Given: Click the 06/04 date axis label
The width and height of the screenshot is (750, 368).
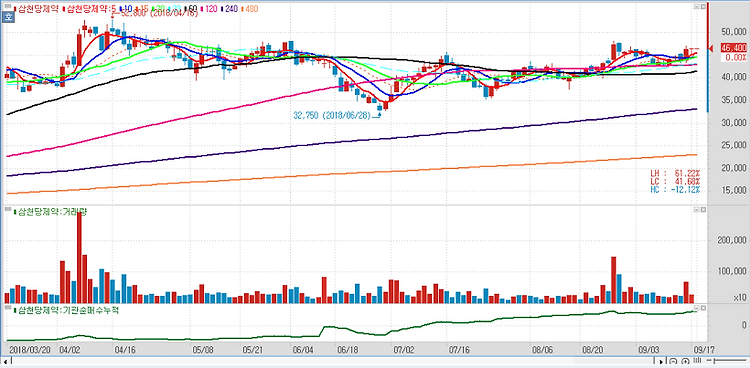Looking at the screenshot, I should point(303,349).
